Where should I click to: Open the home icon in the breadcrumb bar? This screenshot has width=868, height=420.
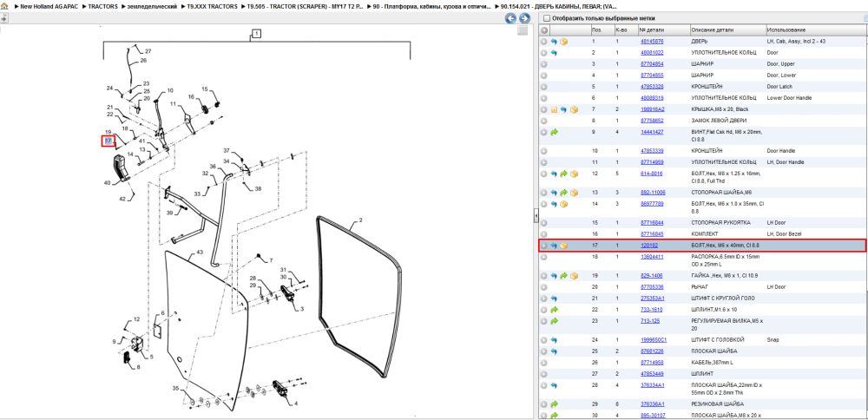(x=4, y=6)
